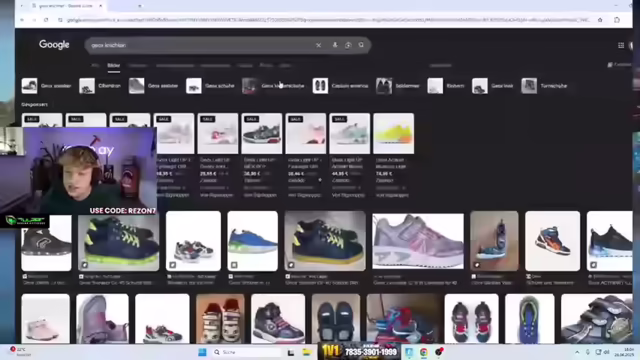Show hidden system tray icons
The height and width of the screenshot is (360, 640).
coord(577,352)
